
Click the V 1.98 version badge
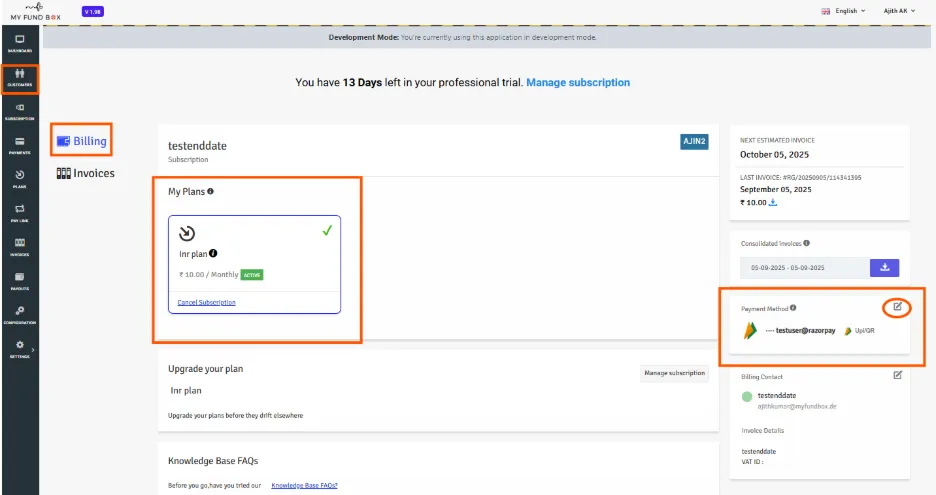click(x=93, y=11)
